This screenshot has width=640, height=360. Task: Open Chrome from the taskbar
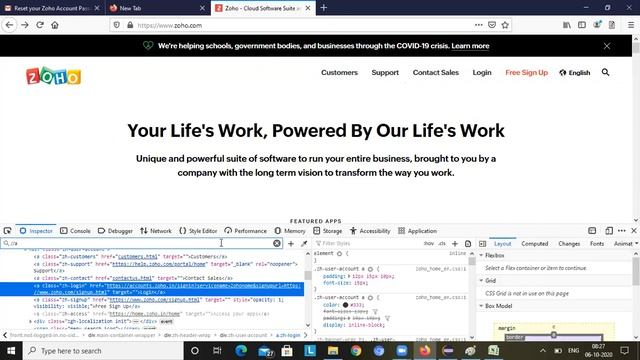click(x=356, y=351)
